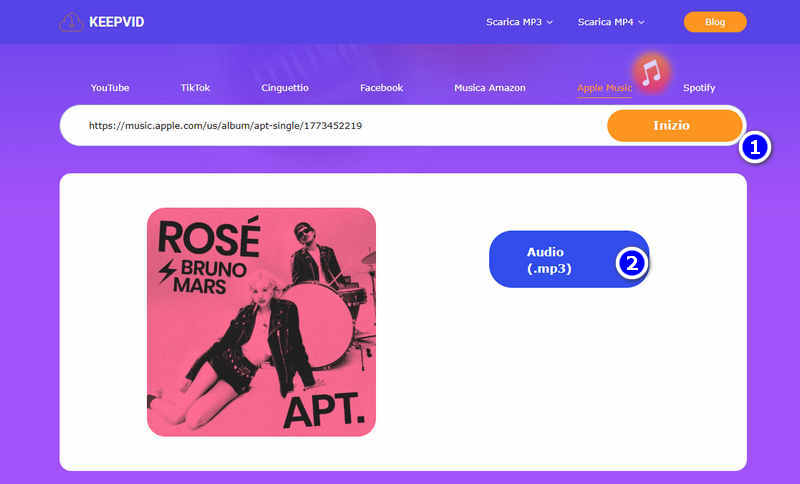800x484 pixels.
Task: Click the pink music note icon
Action: point(651,72)
